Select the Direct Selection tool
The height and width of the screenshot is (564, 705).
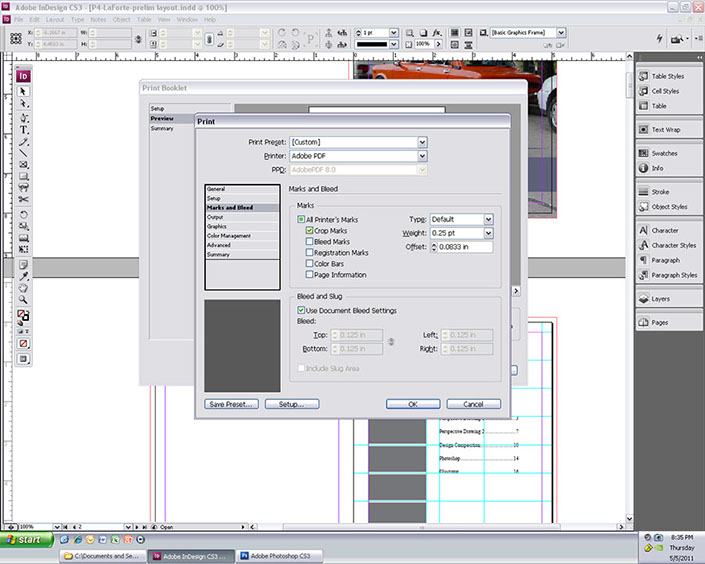[x=23, y=104]
